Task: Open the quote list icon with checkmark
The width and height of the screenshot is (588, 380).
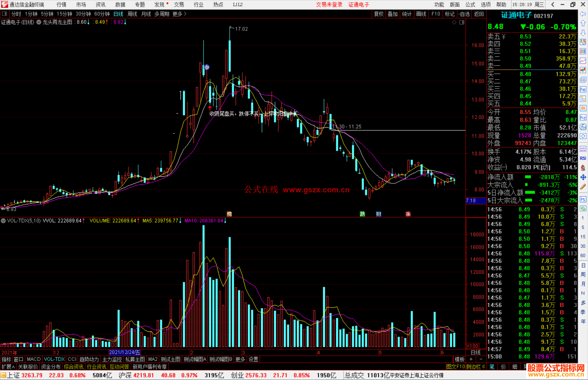Action: 583,42
